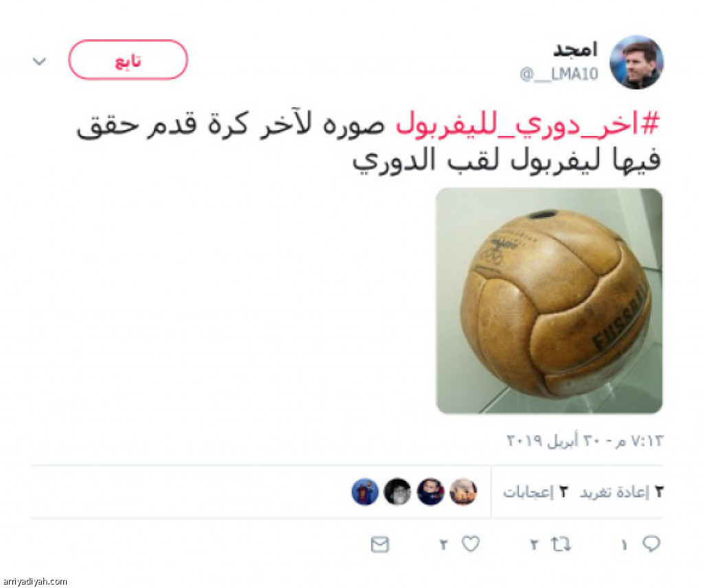
Task: Retweet using the retweet arrows icon
Action: [561, 545]
